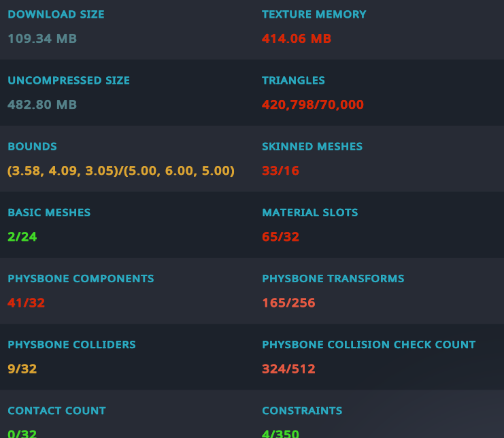The image size is (504, 438).
Task: Click the TEXTURE MEMORY label
Action: tap(314, 14)
